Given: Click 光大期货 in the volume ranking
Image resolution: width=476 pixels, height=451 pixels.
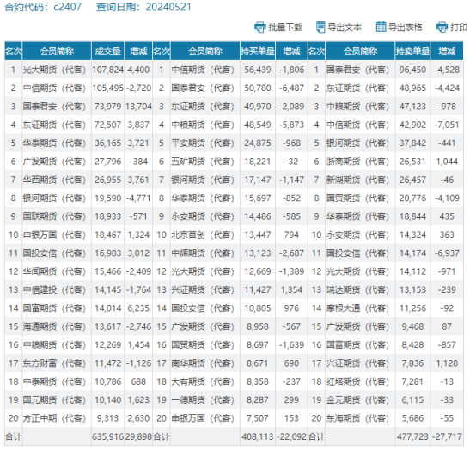Looking at the screenshot, I should (x=54, y=70).
